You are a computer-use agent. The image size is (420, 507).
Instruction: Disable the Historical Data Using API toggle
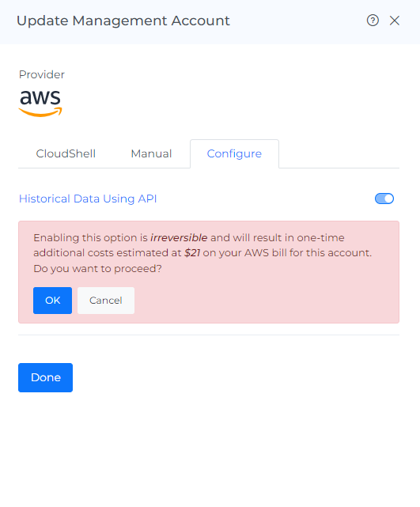(x=384, y=199)
